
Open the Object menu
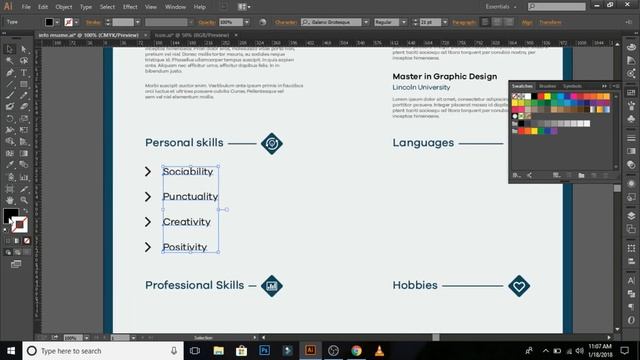(x=64, y=7)
